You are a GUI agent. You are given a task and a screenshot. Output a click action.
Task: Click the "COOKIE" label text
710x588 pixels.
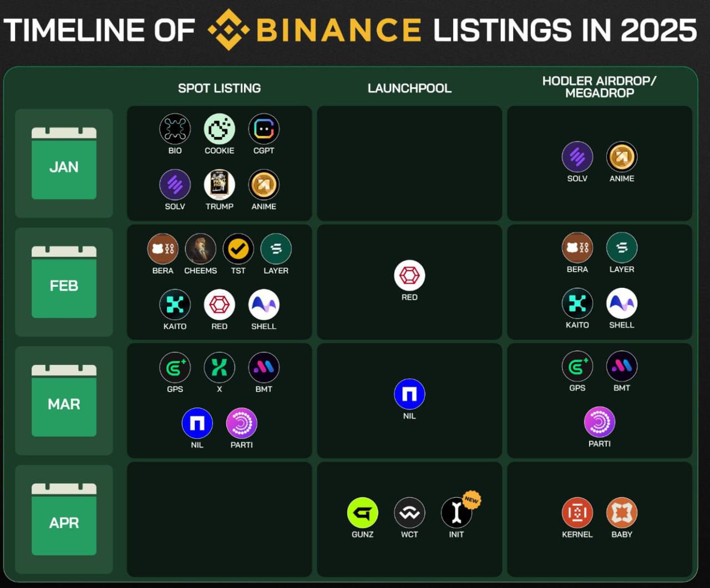click(219, 151)
